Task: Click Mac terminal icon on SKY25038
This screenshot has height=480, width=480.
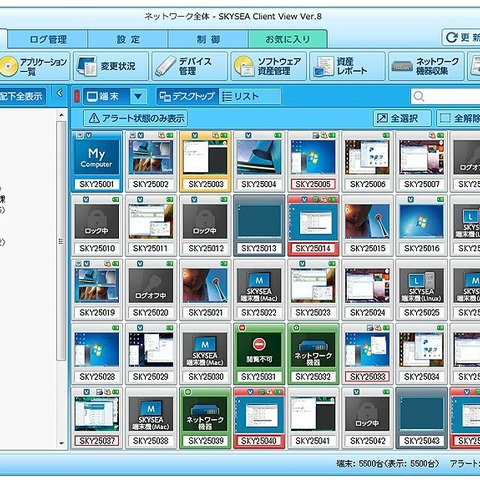Action: (x=151, y=409)
